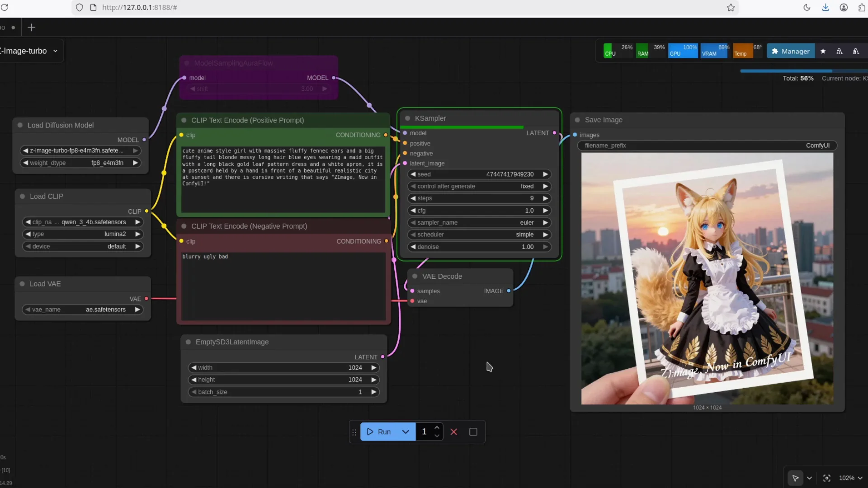Screen dimensions: 868x488
Task: Click the star workflow templates icon beside Manager
Action: coord(823,51)
